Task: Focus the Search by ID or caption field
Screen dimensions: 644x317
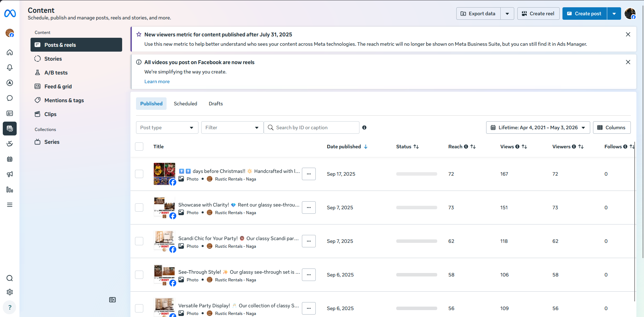Action: [312, 127]
